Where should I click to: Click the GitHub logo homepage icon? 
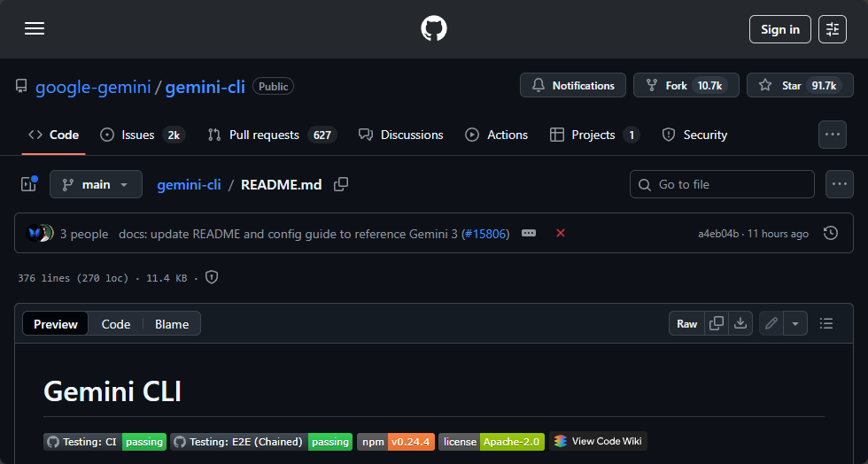[x=434, y=29]
